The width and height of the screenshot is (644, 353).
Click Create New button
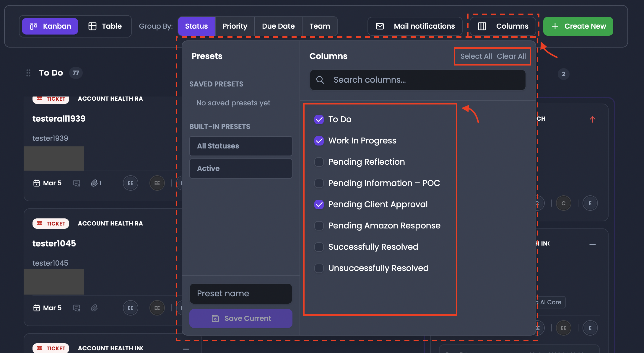tap(578, 26)
